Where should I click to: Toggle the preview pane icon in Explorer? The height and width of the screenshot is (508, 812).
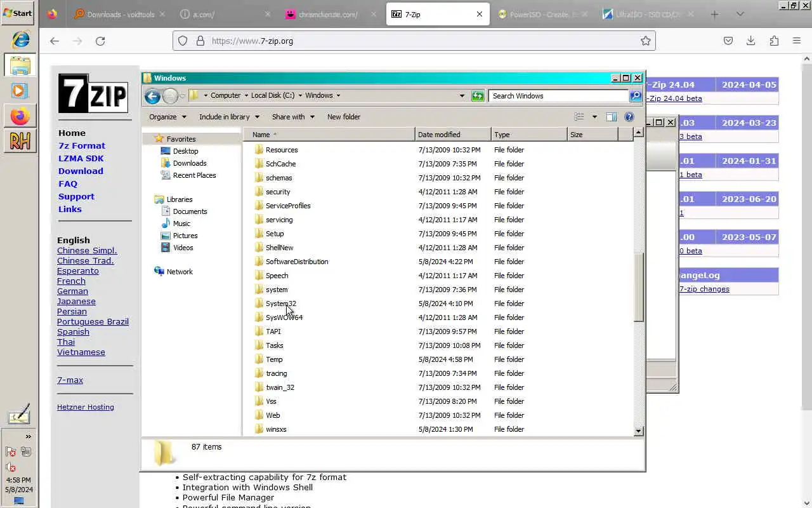click(612, 117)
